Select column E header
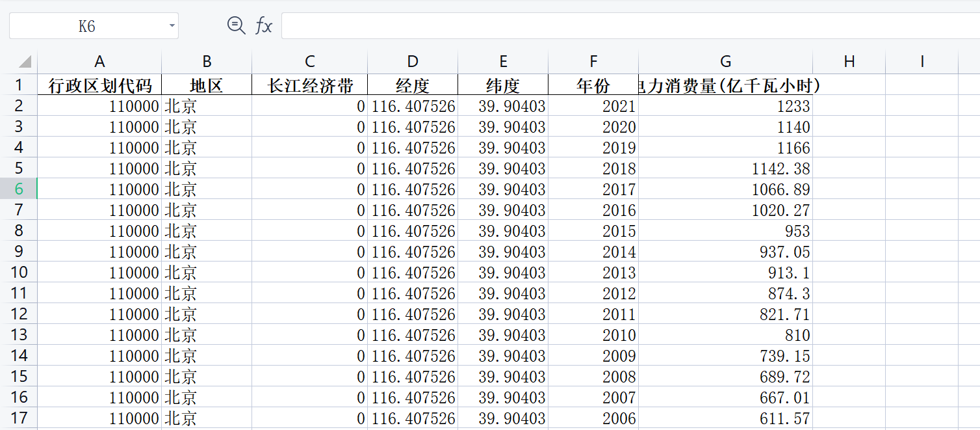Image resolution: width=980 pixels, height=430 pixels. [x=503, y=62]
